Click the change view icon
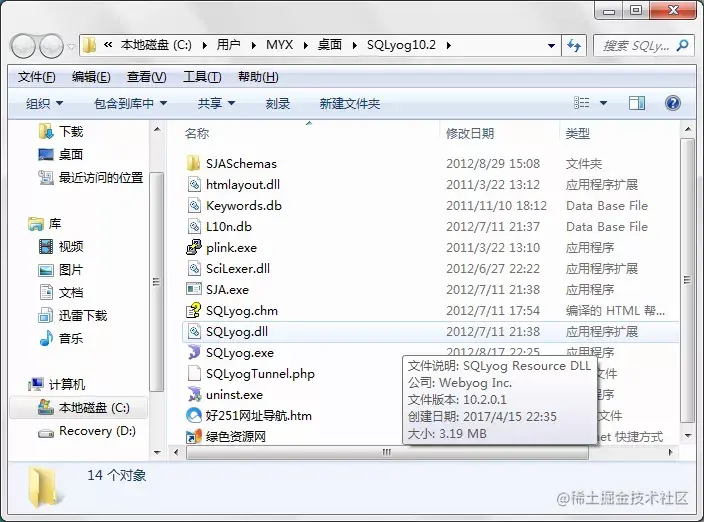 point(582,103)
